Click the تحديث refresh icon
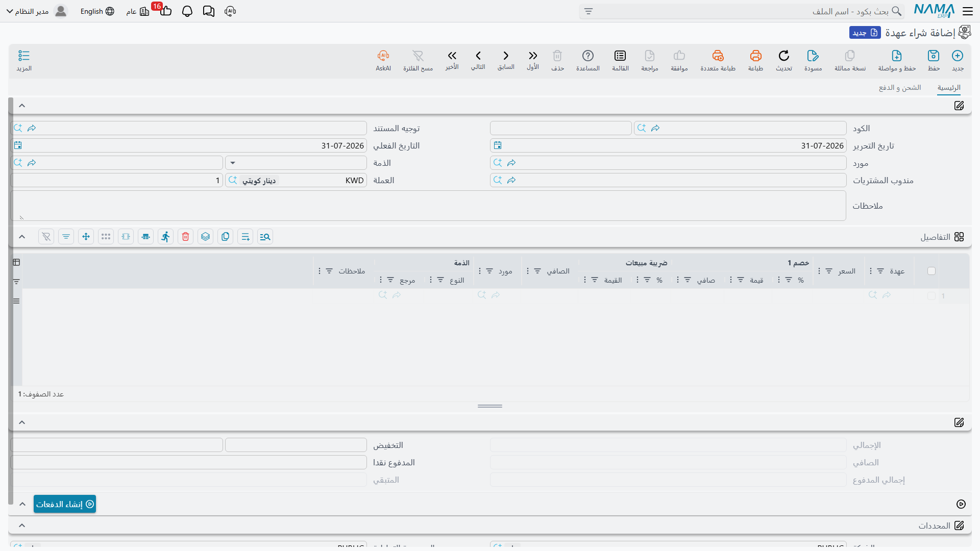The height and width of the screenshot is (551, 980). tap(784, 56)
